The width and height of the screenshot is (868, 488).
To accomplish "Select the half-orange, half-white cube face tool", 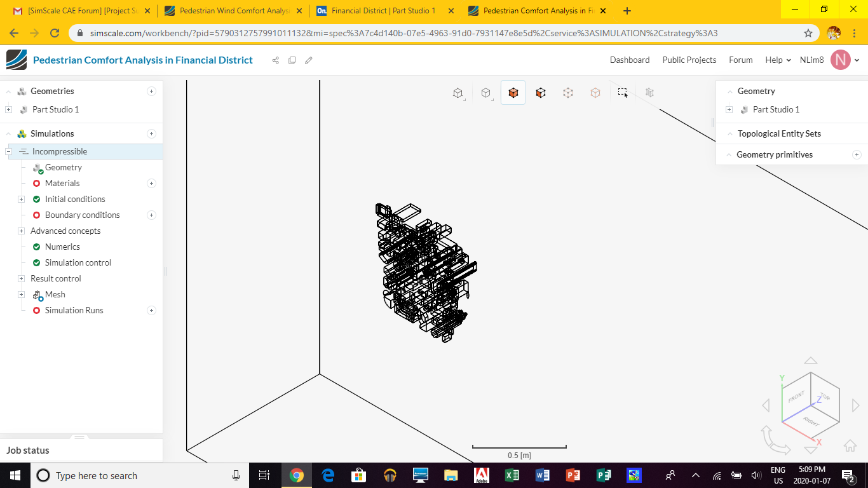I will click(541, 93).
